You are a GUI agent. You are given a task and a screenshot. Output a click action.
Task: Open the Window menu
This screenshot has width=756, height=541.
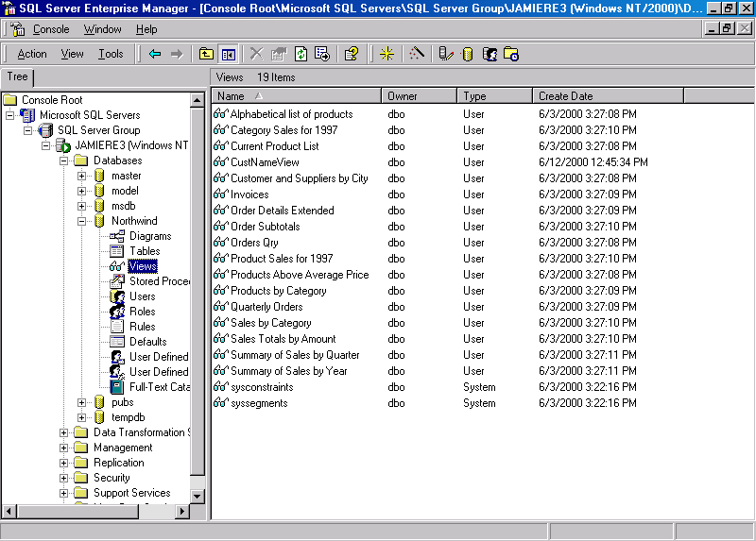tap(102, 29)
